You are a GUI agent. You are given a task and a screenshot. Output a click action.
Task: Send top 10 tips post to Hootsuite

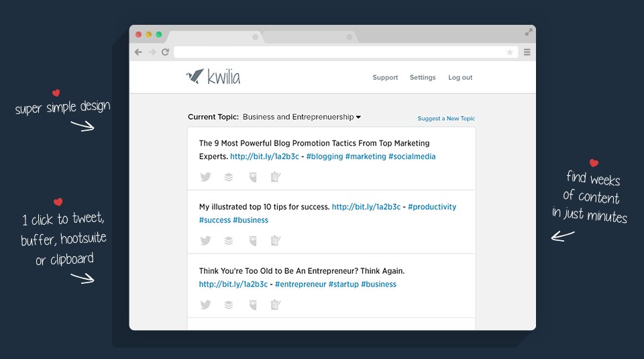point(253,241)
